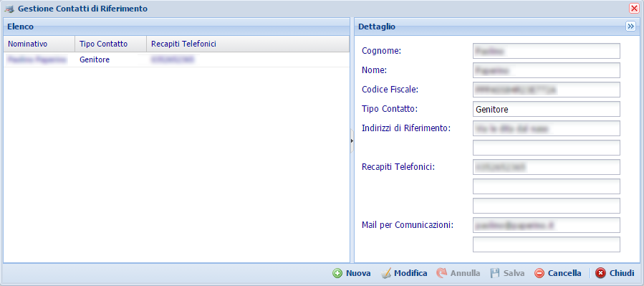Click the Cognome label
This screenshot has width=644, height=286.
pos(382,51)
